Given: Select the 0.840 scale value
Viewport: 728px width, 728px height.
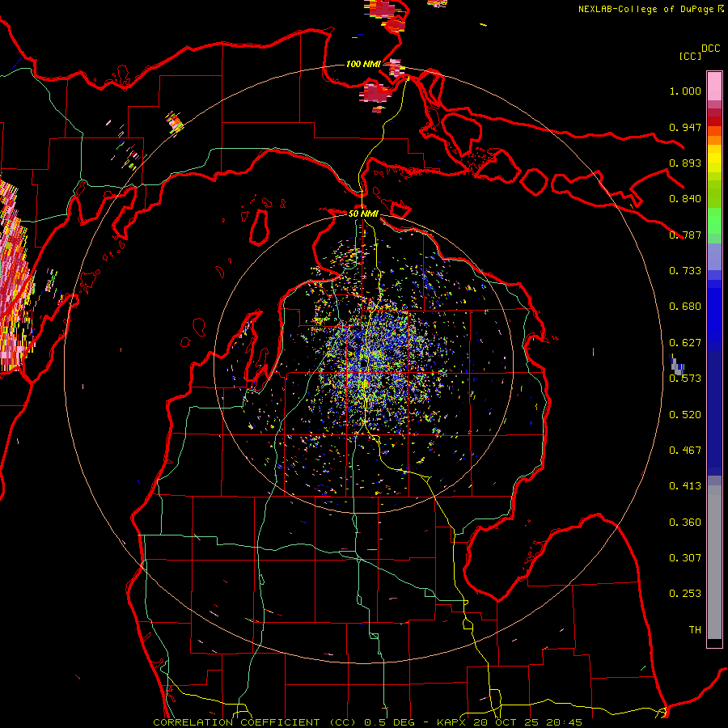Looking at the screenshot, I should (x=685, y=199).
